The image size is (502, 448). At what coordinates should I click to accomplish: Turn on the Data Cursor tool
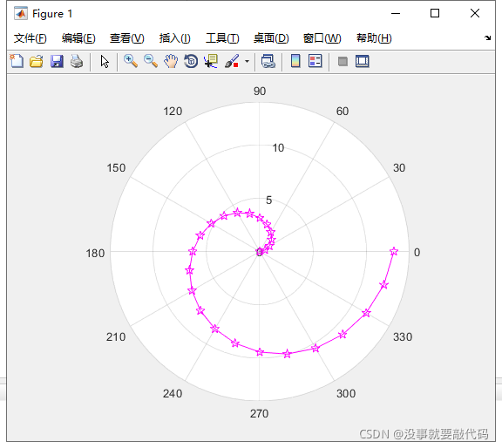point(211,61)
